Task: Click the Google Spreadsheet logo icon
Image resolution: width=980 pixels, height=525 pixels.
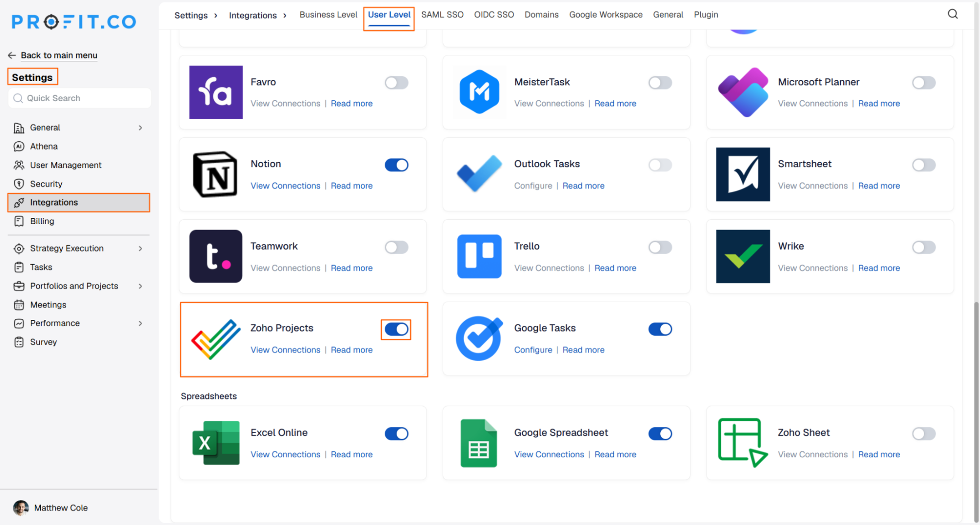Action: tap(479, 443)
